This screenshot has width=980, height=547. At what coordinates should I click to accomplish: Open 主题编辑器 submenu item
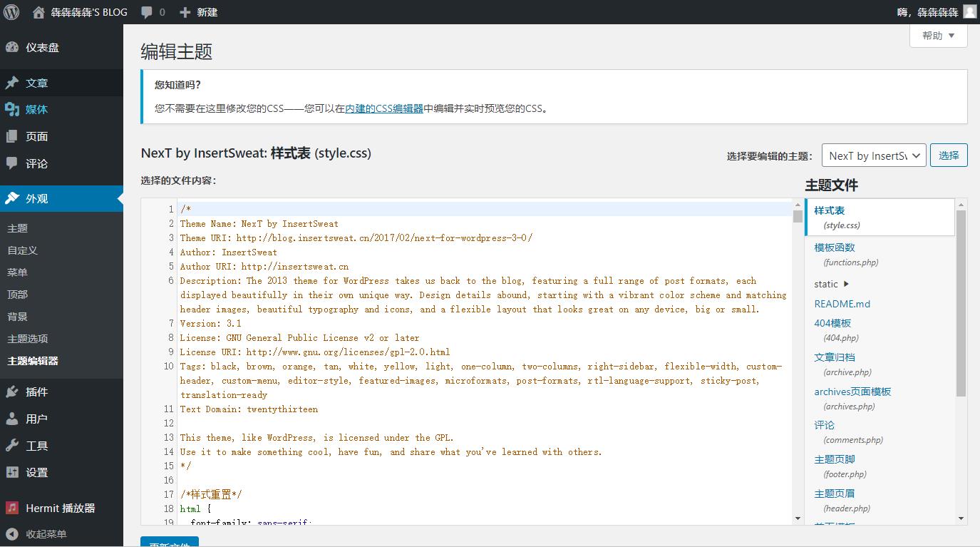[x=33, y=361]
